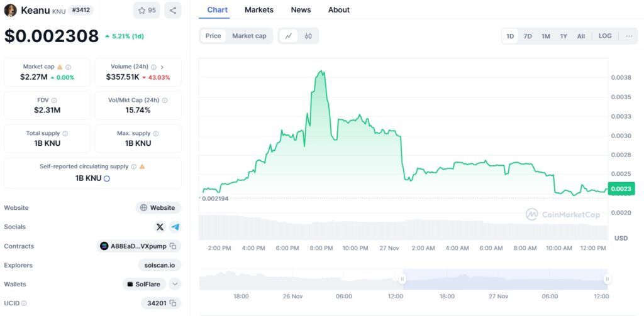Viewport: 644px width, 316px height.
Task: Click the 15.74% Vol/Mkt Cap value
Action: [138, 110]
